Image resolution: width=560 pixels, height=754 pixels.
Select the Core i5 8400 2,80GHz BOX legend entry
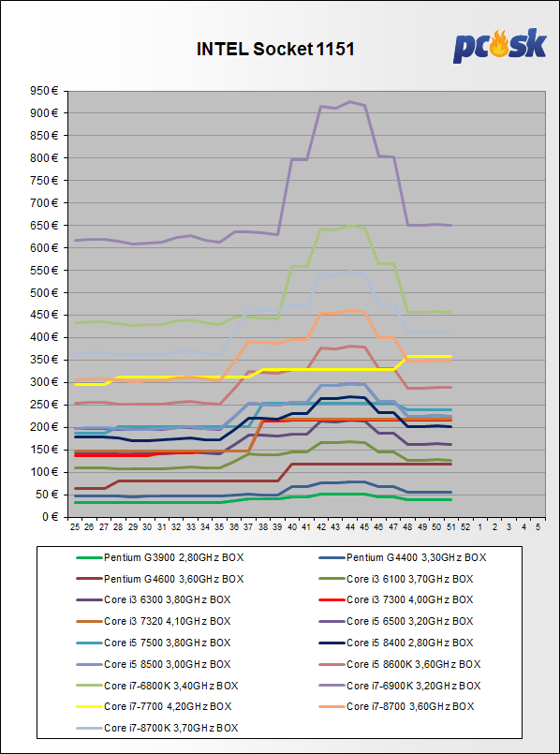tap(395, 643)
